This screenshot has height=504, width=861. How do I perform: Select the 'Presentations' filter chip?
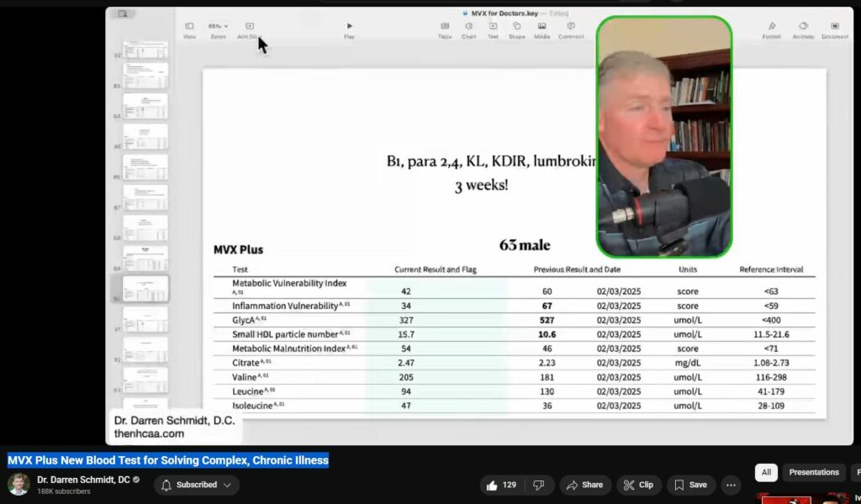coord(814,472)
